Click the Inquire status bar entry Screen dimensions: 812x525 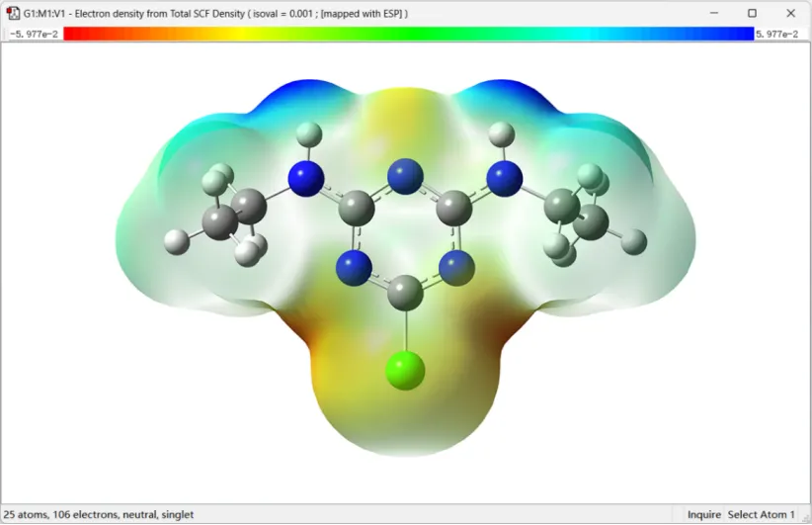(x=703, y=514)
